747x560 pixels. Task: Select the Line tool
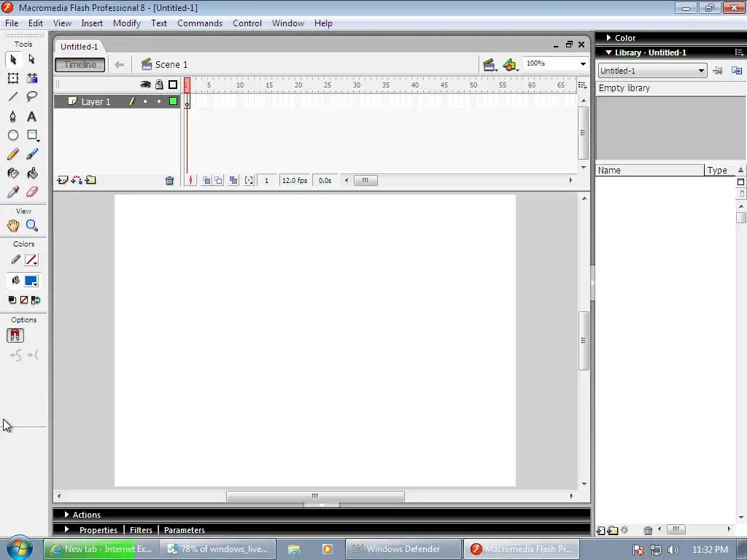click(13, 97)
